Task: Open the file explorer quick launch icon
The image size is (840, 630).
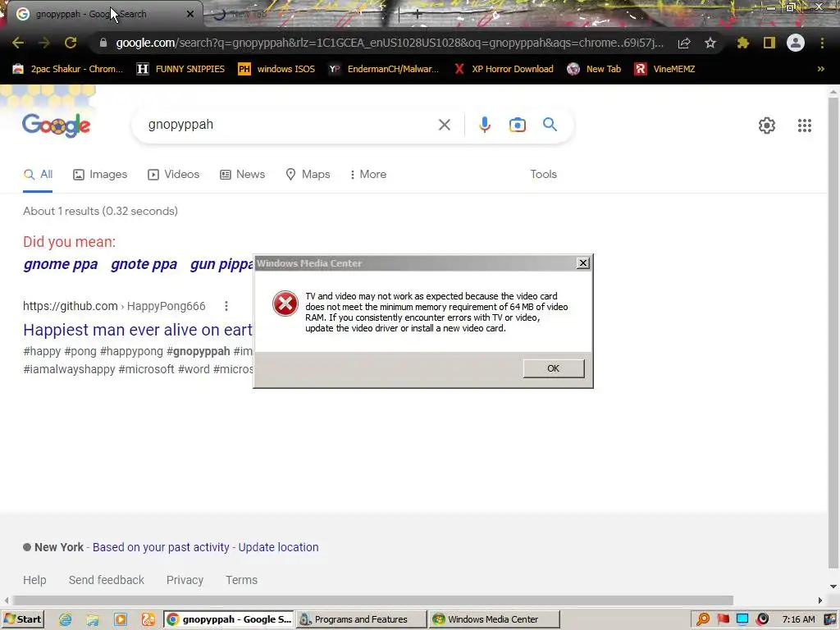Action: point(93,620)
